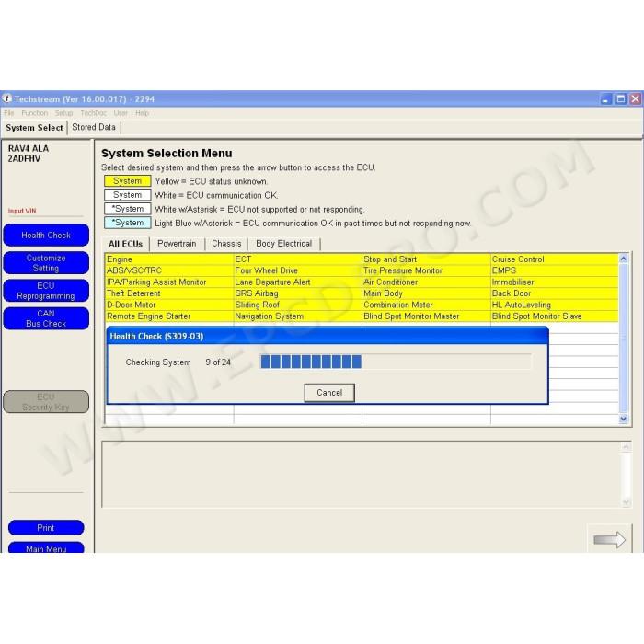Click the yellow System legend swatch
The height and width of the screenshot is (644, 644).
pos(128,181)
